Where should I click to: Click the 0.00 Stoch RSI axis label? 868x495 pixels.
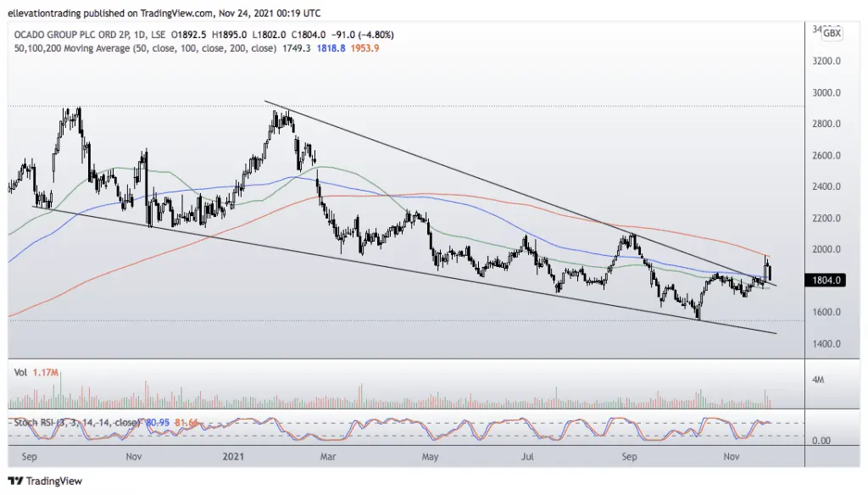[821, 441]
